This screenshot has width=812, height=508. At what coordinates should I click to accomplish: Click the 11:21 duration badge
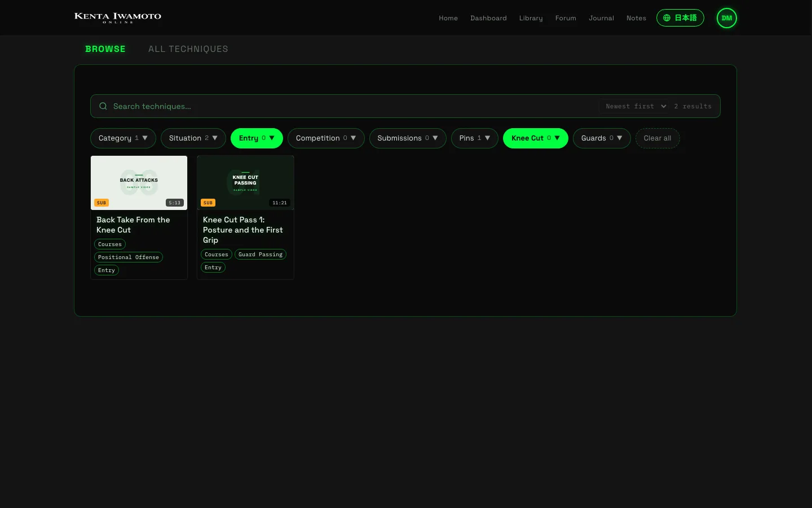click(280, 203)
